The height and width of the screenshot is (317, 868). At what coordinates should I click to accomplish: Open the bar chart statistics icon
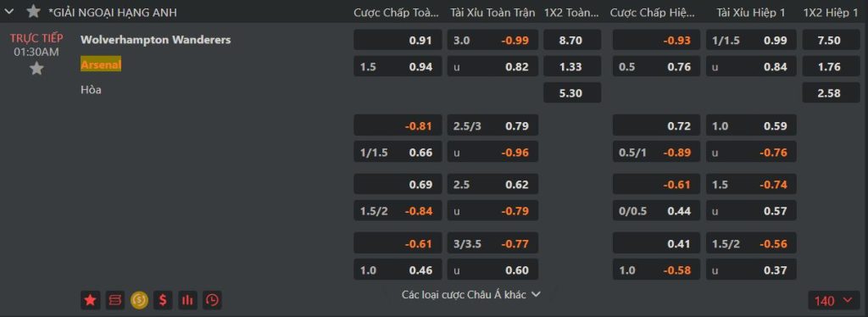[x=187, y=300]
